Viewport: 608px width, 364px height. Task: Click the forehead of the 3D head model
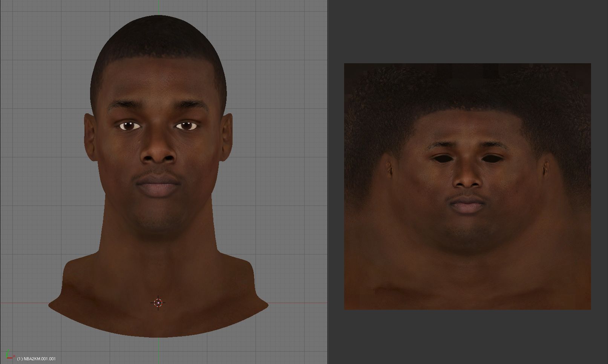click(158, 83)
